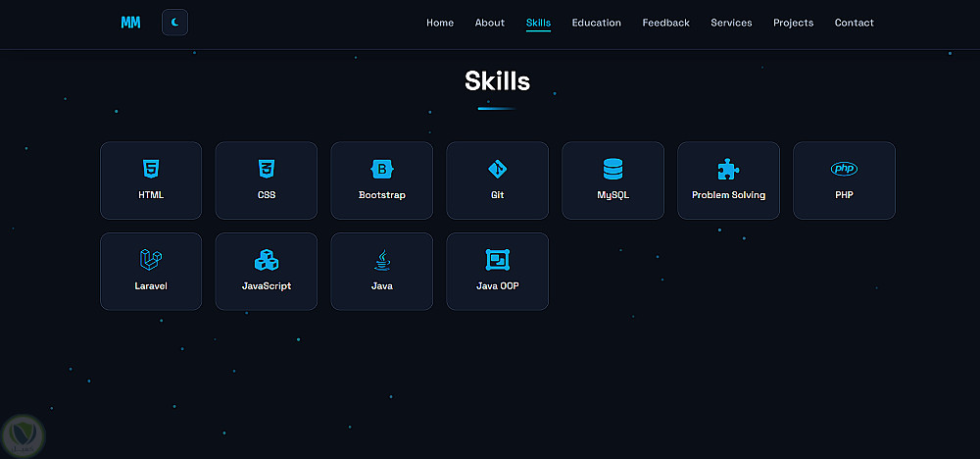Click the Java OOP card label

(x=498, y=286)
